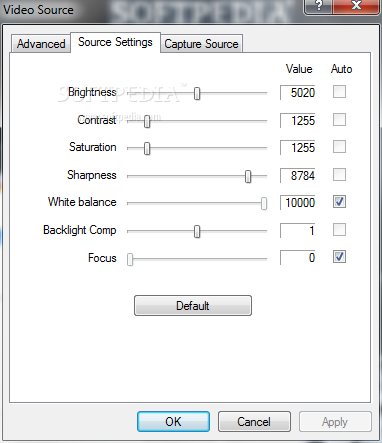This screenshot has height=443, width=382.
Task: Click the Sharpness slider thumb
Action: tap(248, 176)
